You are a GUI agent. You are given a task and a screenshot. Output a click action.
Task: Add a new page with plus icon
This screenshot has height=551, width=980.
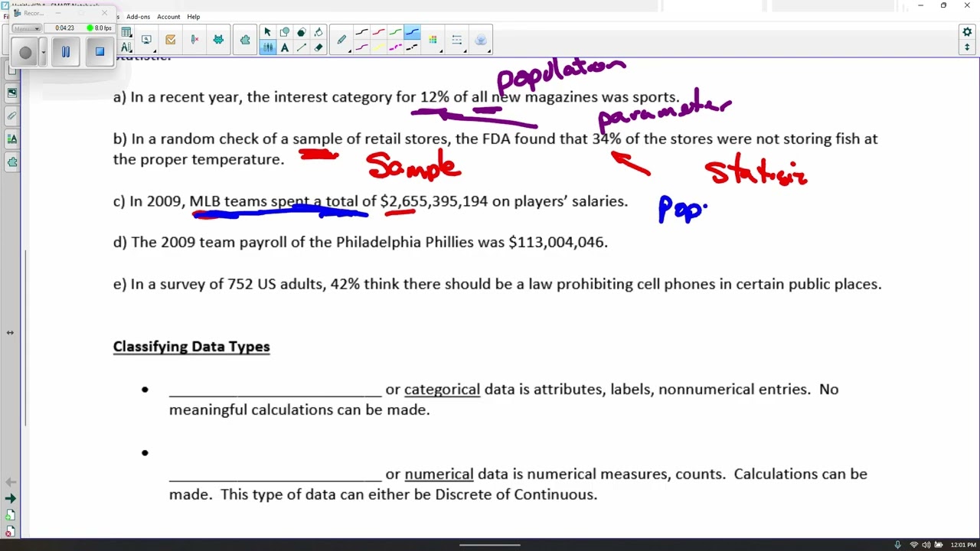[10, 516]
